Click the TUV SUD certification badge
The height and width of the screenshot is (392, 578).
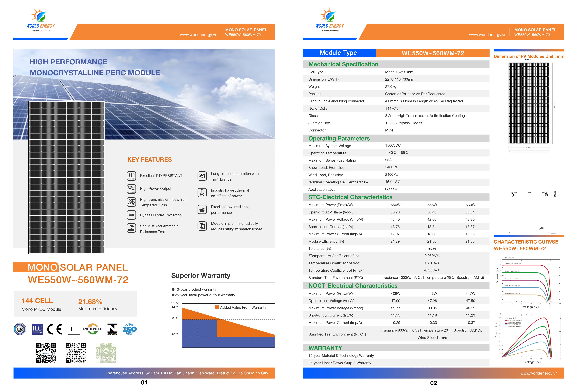(x=20, y=329)
